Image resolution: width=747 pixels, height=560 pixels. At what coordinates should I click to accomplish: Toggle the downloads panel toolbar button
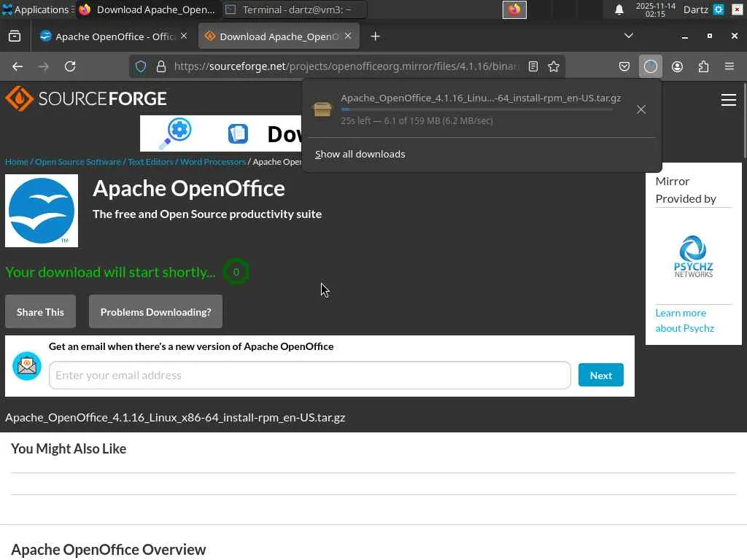pyautogui.click(x=650, y=66)
